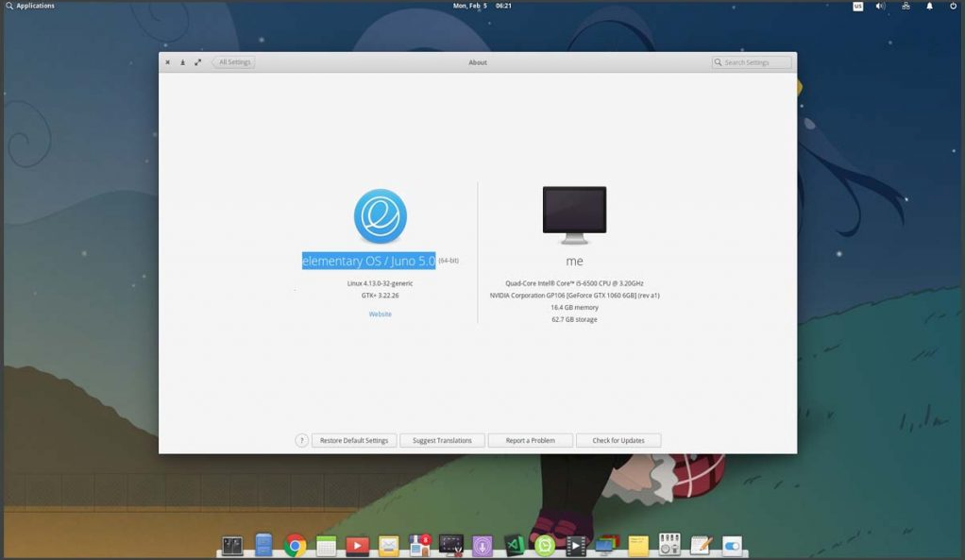Click the GTK+ 3.22.26 text
The image size is (965, 560).
point(380,296)
